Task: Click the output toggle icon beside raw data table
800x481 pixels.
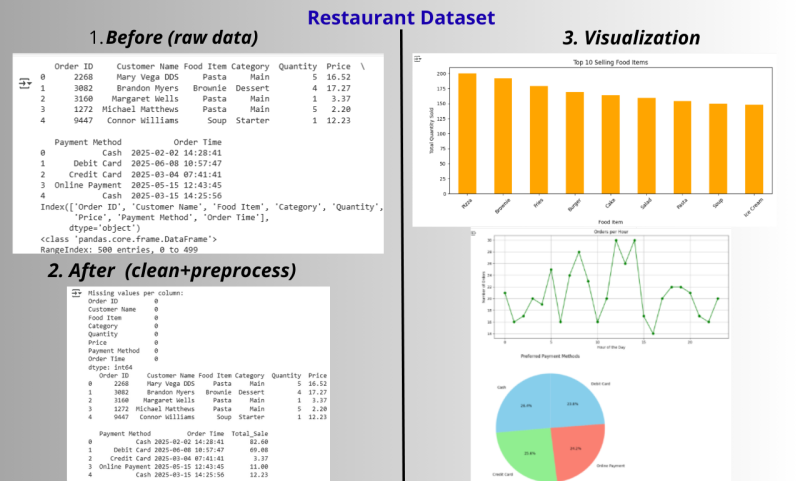Action: pyautogui.click(x=24, y=85)
